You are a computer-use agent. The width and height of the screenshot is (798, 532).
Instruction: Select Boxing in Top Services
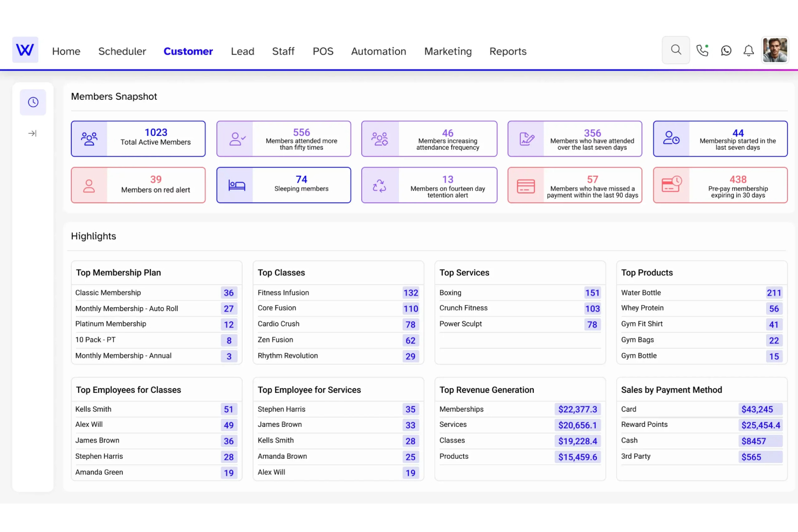pyautogui.click(x=450, y=293)
